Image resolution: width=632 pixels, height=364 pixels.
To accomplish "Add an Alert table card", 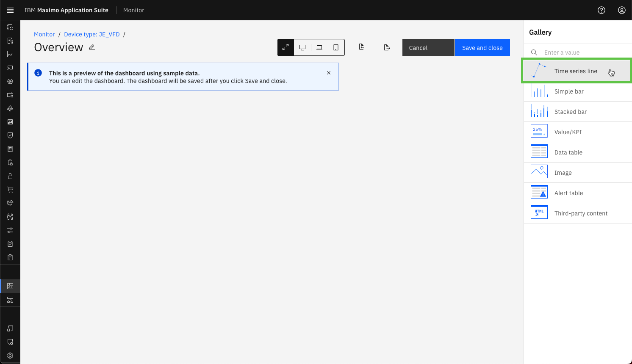I will [578, 193].
